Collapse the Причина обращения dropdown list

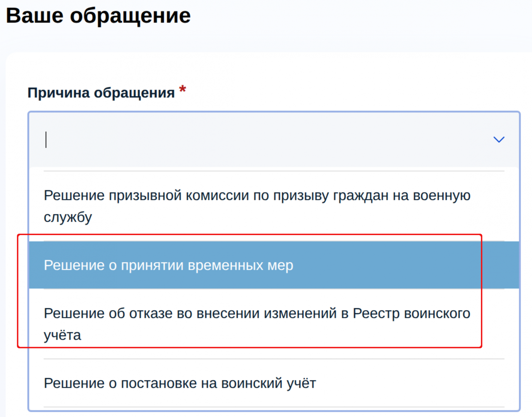click(x=499, y=140)
